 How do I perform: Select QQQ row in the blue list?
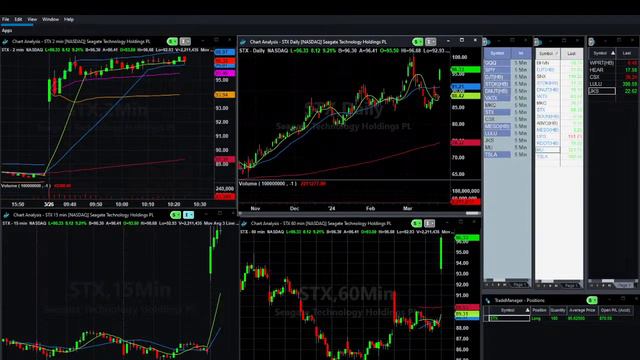click(507, 63)
